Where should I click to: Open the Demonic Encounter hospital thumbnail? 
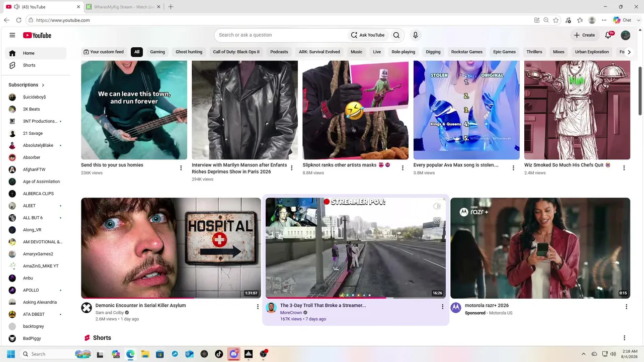click(x=171, y=248)
